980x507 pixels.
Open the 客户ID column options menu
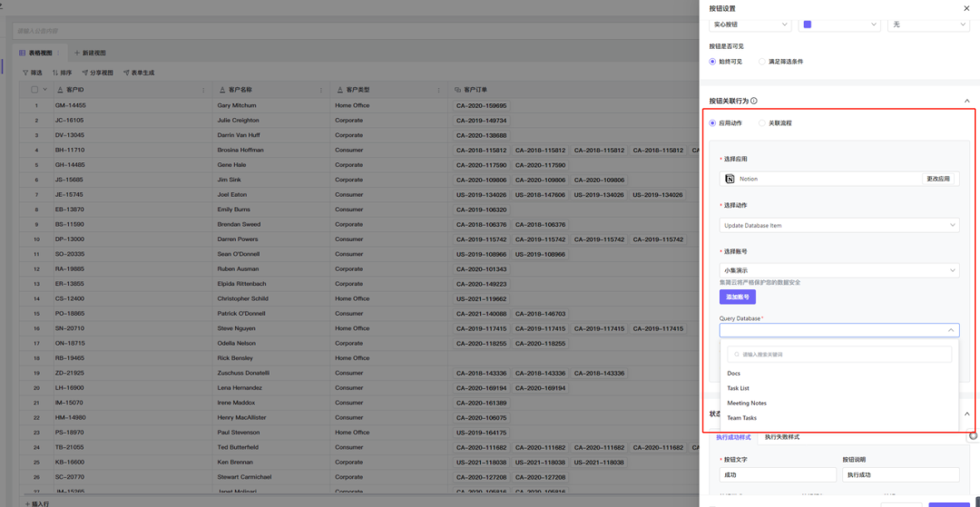(203, 90)
